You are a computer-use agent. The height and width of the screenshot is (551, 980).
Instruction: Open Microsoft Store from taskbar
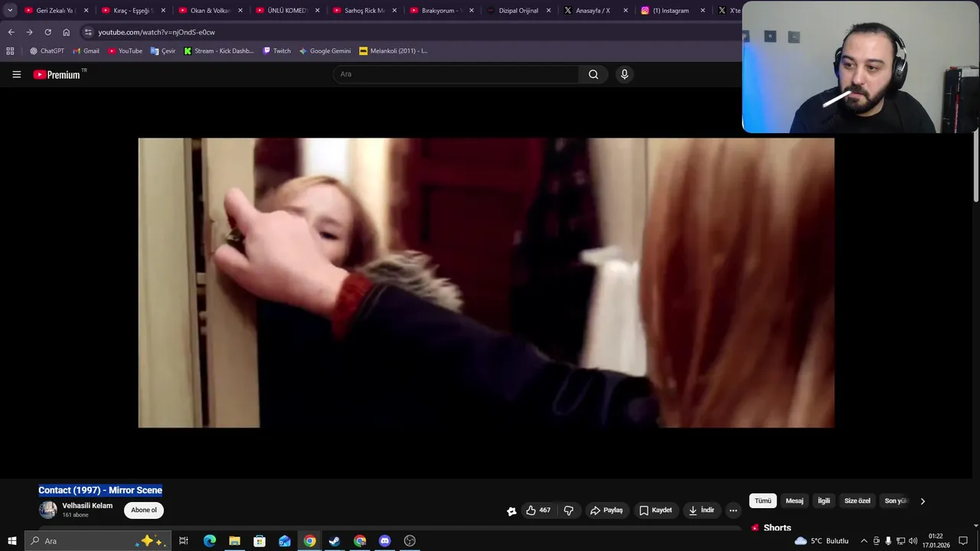click(x=260, y=541)
